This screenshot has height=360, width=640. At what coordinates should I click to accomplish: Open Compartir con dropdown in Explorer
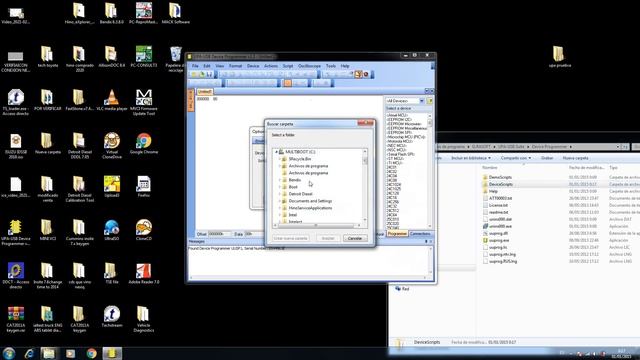[x=516, y=158]
